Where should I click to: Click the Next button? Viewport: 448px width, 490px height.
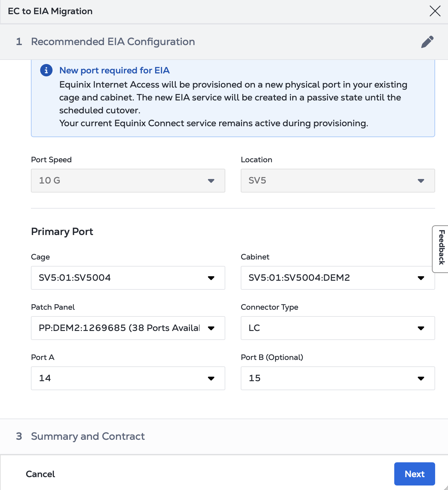pos(415,474)
